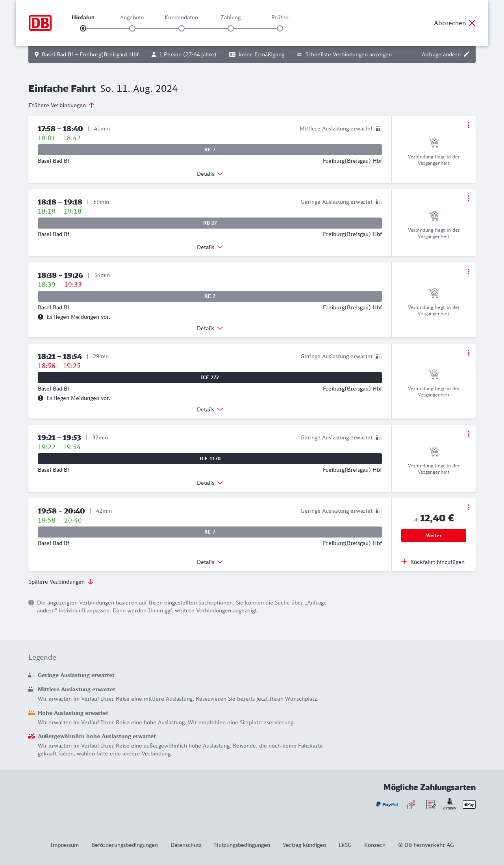Screen dimensions: 504x865
Task: Click the pencil icon beside Anfrage ändern
Action: (467, 54)
